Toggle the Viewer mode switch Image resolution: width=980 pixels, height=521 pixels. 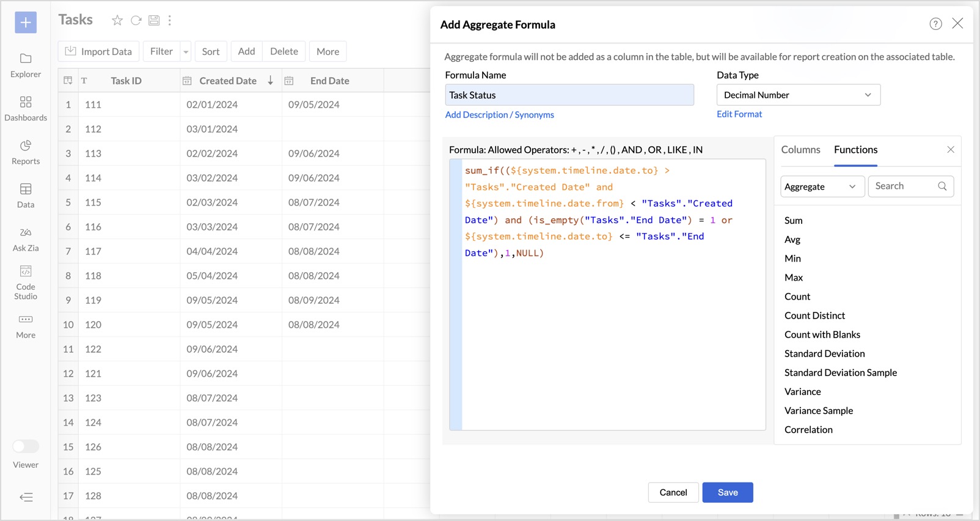(26, 446)
